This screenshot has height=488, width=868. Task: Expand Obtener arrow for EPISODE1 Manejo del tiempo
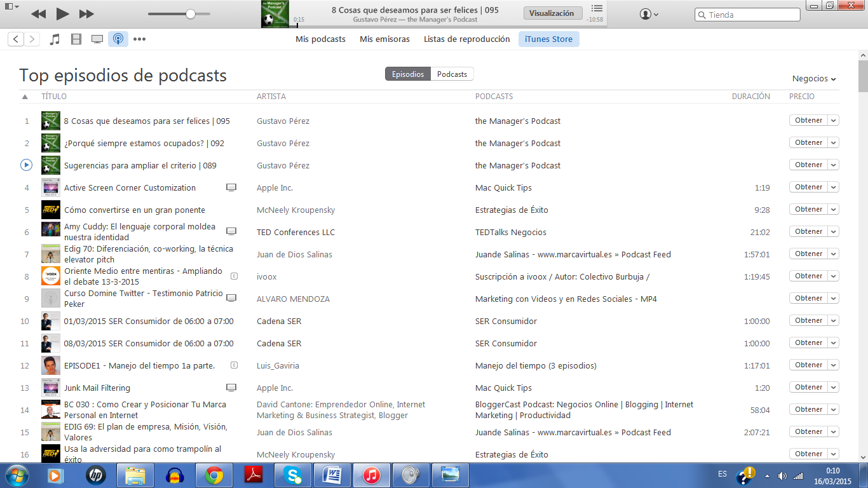(x=833, y=365)
